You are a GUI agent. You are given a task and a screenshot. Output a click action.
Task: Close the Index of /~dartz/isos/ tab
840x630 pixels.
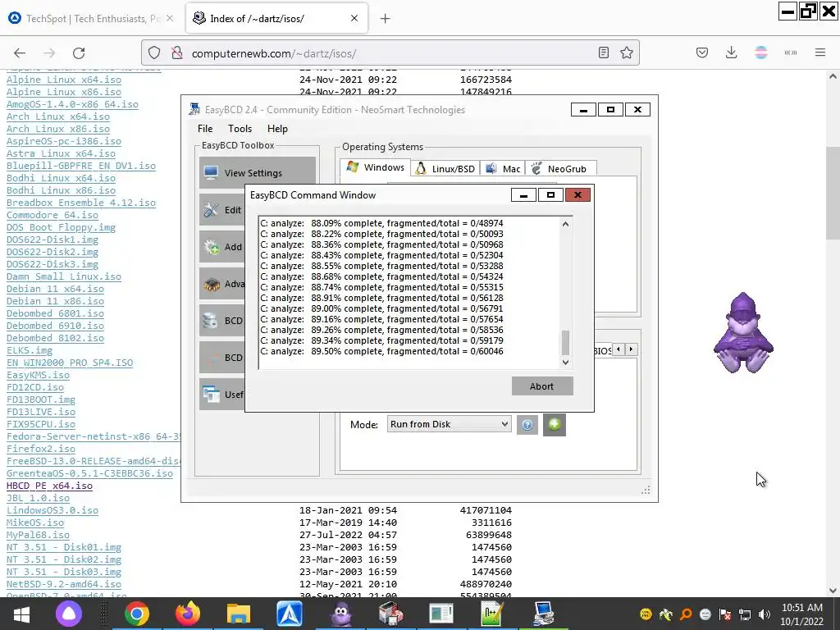click(354, 18)
